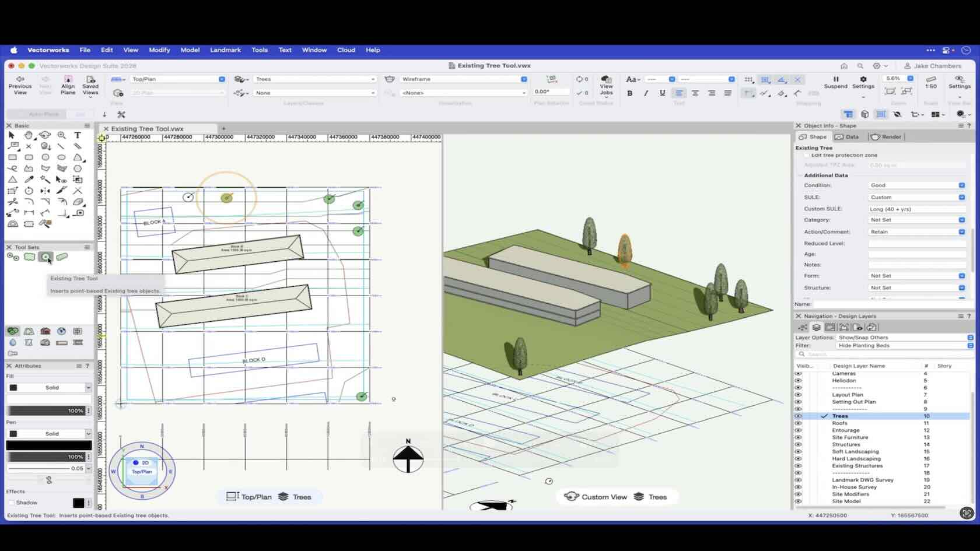Select the Triangle tool
Viewport: 980px width, 551px height.
(x=12, y=180)
